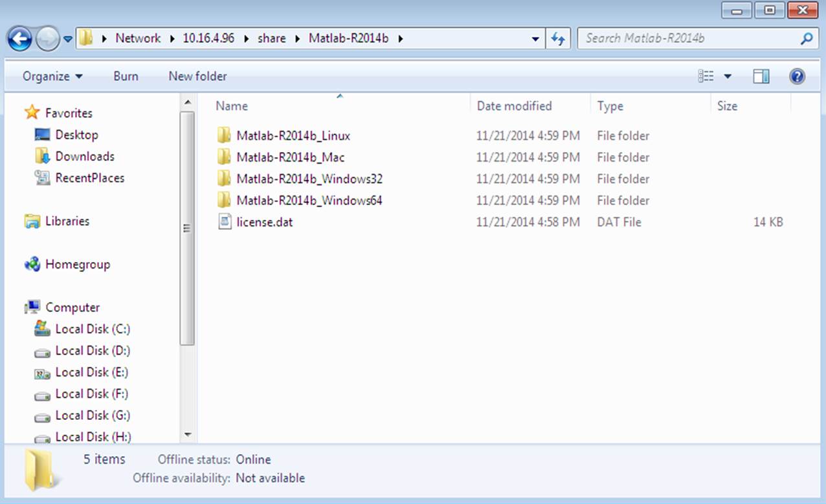Click the Refresh button beside address bar
This screenshot has width=826, height=504.
558,39
